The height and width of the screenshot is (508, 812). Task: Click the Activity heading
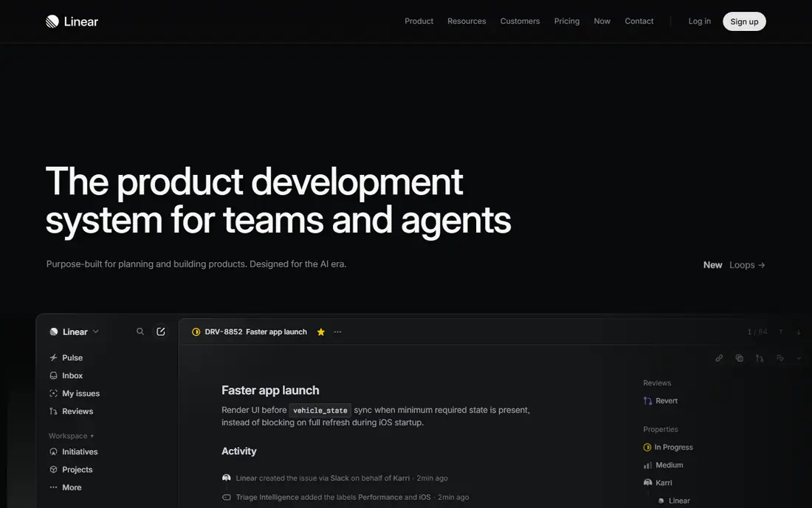point(238,451)
